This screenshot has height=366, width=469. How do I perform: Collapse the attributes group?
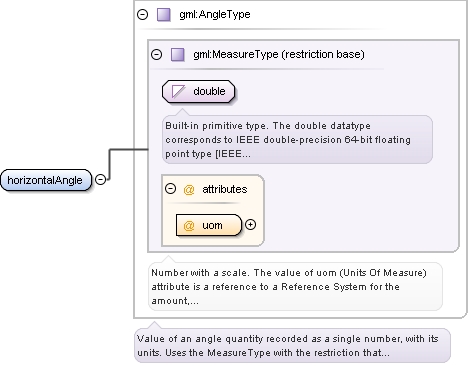(170, 189)
